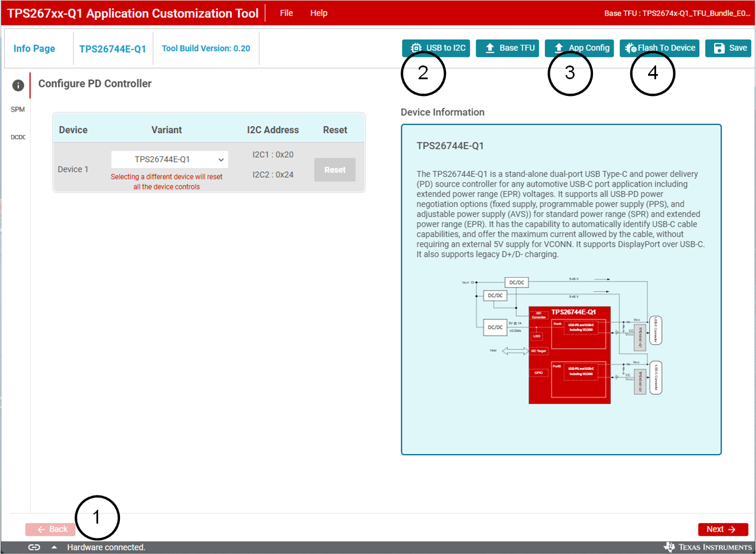
Task: Click the USB to I2C chip icon
Action: (x=416, y=48)
